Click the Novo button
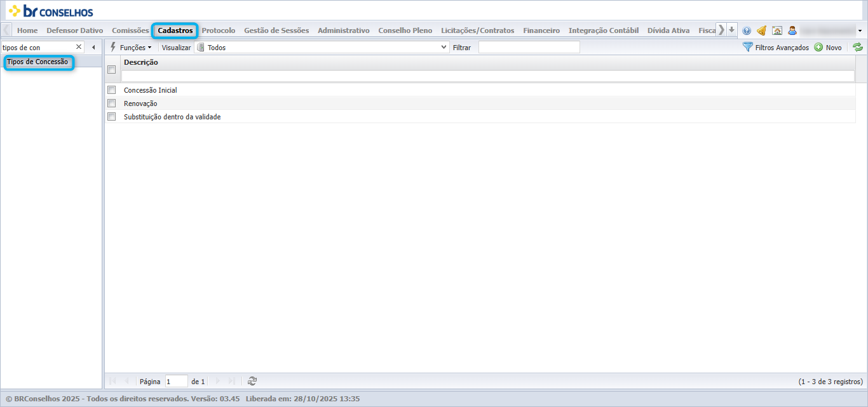Screen dimensions: 868x407 (828, 47)
